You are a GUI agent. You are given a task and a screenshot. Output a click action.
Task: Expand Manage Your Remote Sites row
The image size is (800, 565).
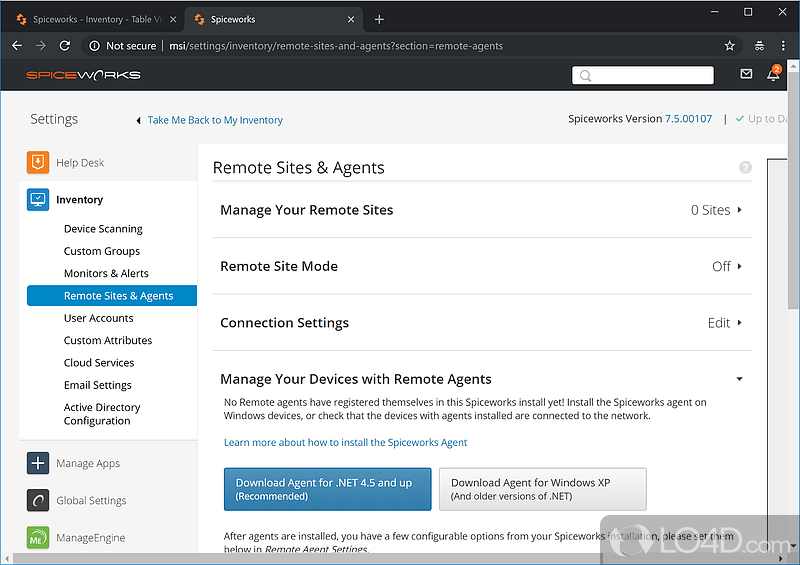[482, 210]
